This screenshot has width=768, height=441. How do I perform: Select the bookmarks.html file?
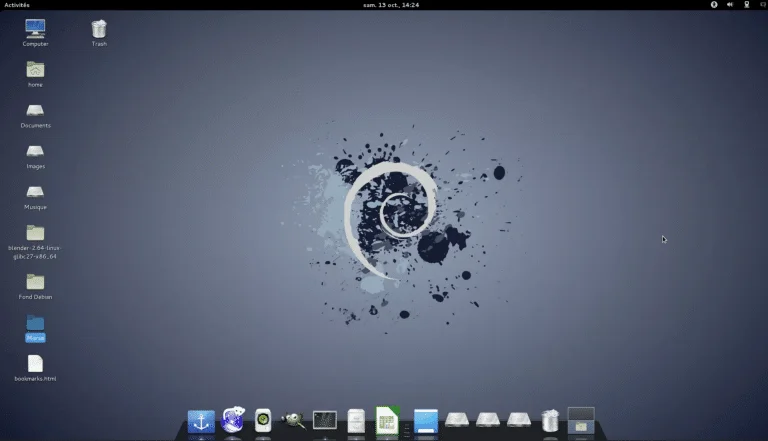35,364
